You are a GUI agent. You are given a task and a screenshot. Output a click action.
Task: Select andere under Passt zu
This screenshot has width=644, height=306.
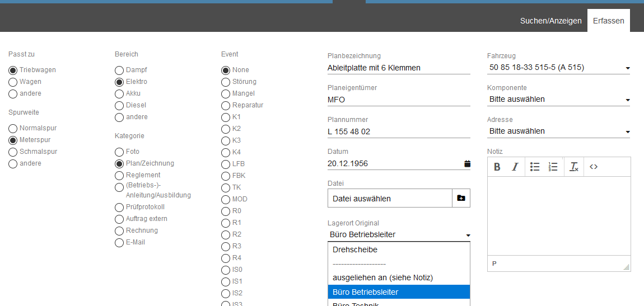(x=13, y=93)
